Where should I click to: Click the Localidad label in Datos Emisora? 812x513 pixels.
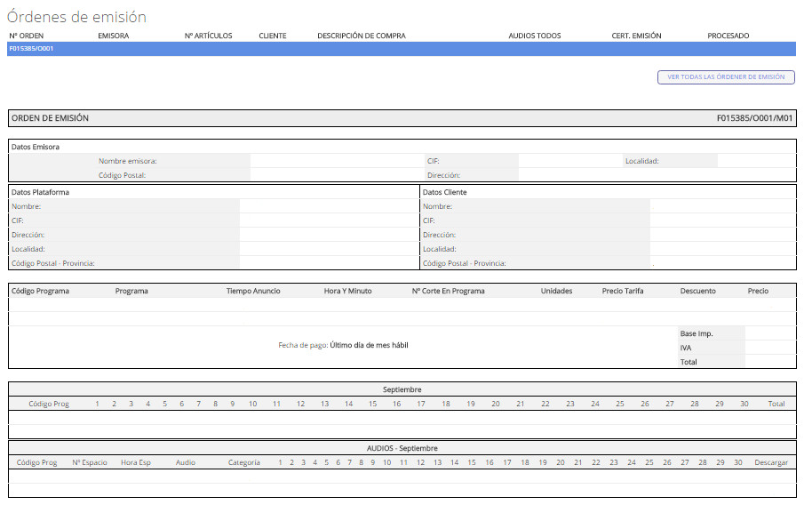tap(641, 161)
